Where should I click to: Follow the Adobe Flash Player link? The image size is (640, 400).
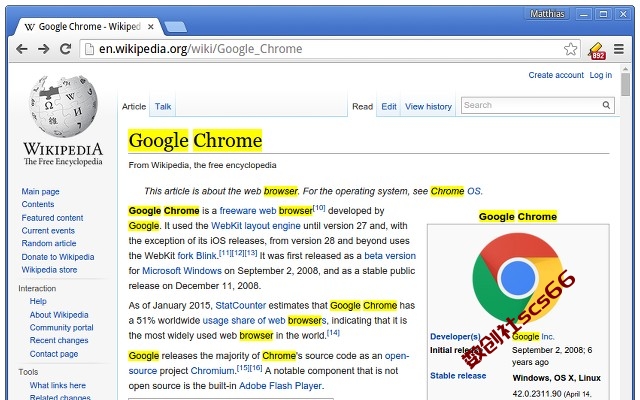tap(280, 386)
